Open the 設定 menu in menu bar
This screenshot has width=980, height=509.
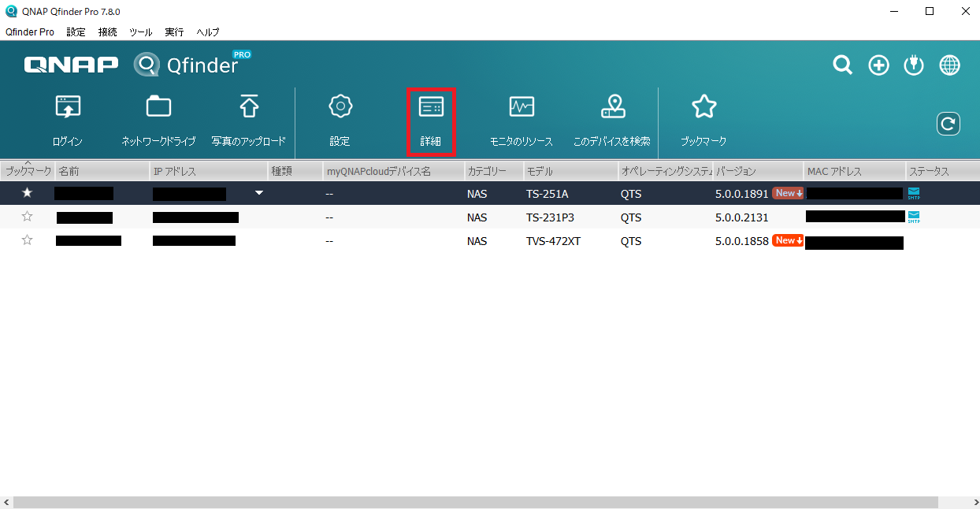[76, 32]
